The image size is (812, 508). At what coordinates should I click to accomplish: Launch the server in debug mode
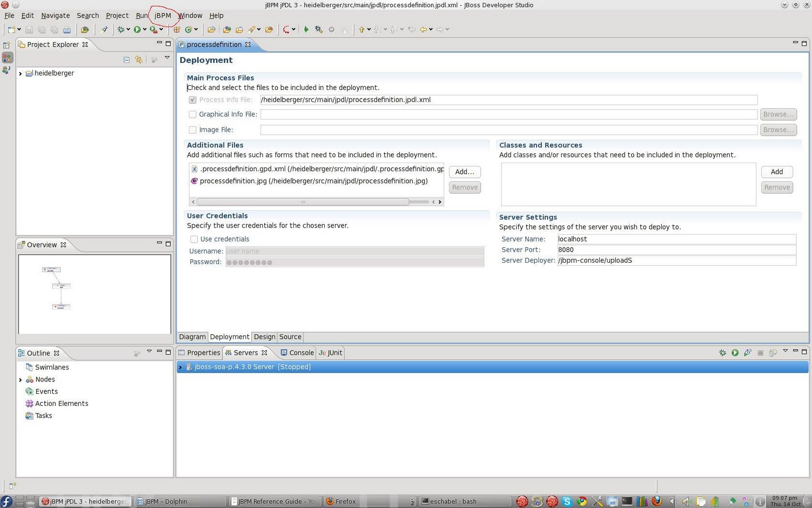click(722, 352)
